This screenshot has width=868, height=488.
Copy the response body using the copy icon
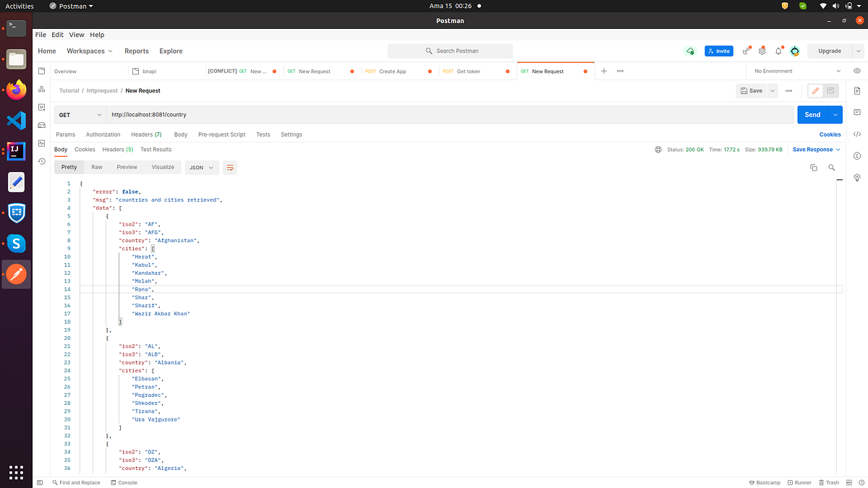(x=814, y=167)
